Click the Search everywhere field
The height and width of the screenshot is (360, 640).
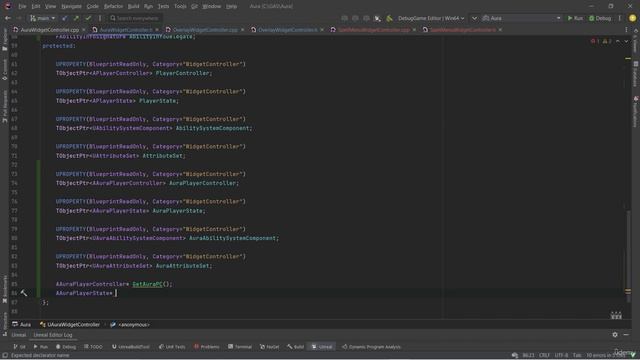(x=135, y=18)
